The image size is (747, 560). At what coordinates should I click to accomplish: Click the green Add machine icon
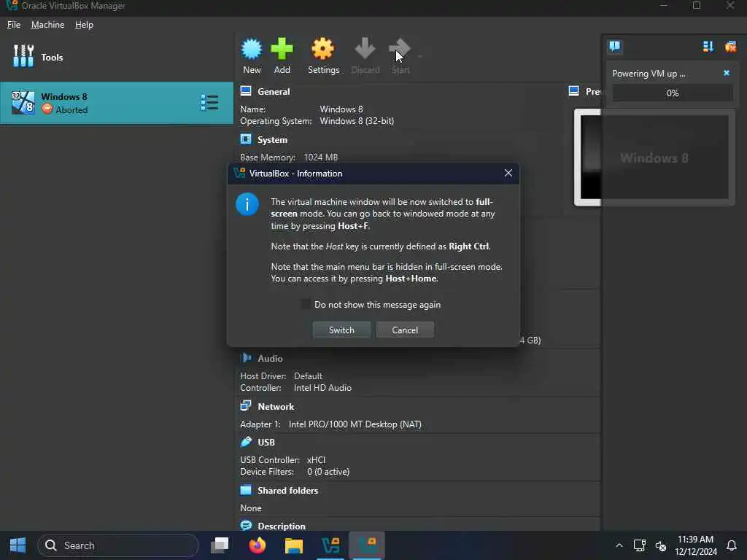pyautogui.click(x=282, y=49)
